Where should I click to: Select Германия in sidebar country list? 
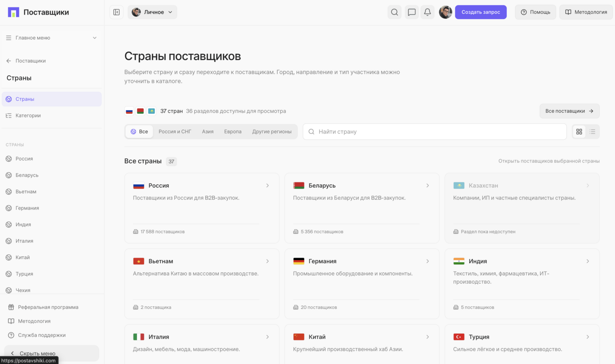52,208
